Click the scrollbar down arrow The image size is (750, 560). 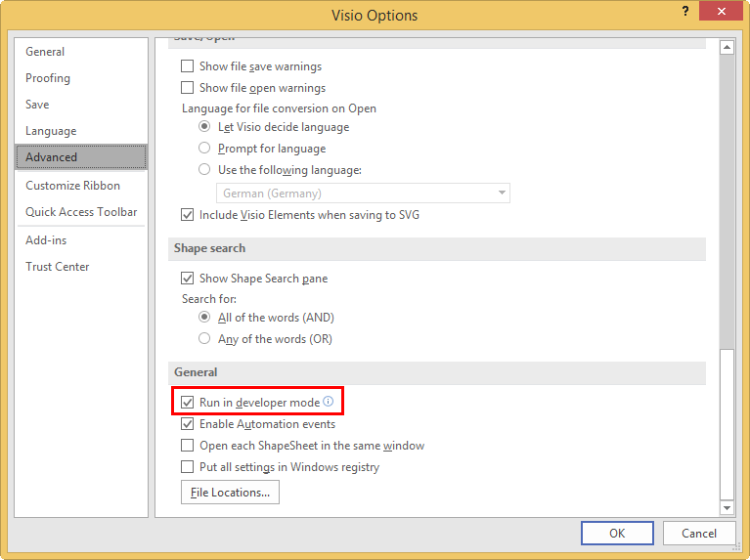[x=728, y=508]
